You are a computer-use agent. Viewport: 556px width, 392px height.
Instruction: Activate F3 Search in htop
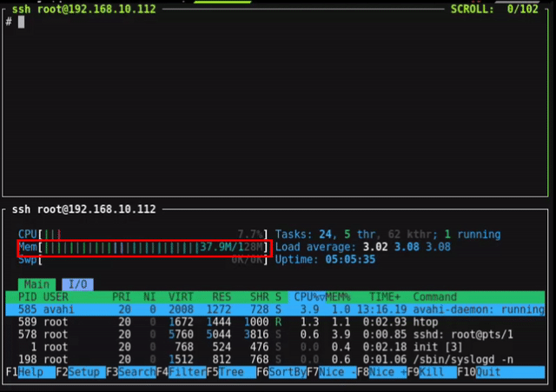point(136,372)
